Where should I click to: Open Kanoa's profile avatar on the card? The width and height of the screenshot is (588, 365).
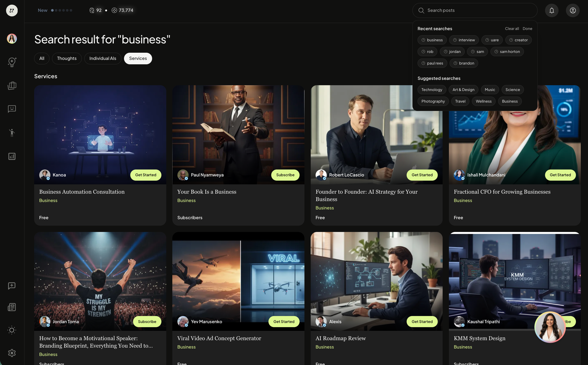(x=45, y=175)
